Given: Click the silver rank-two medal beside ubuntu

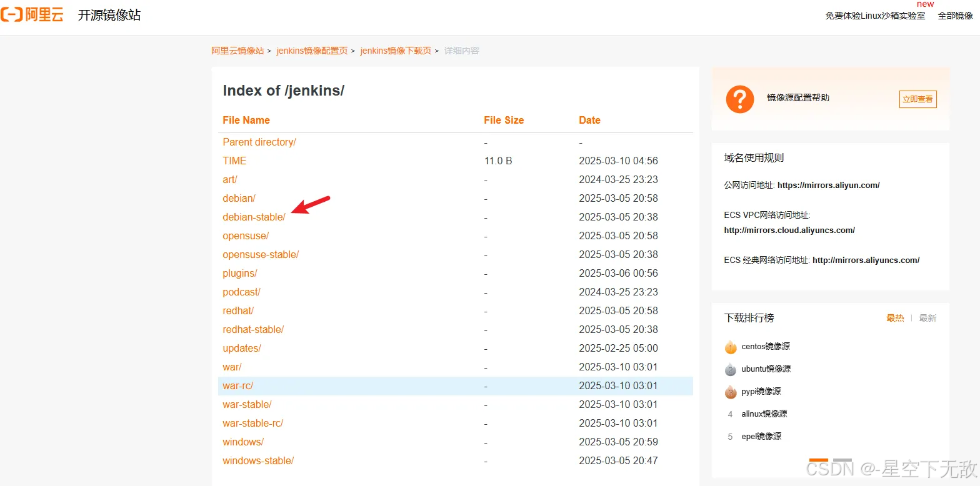Looking at the screenshot, I should 731,369.
